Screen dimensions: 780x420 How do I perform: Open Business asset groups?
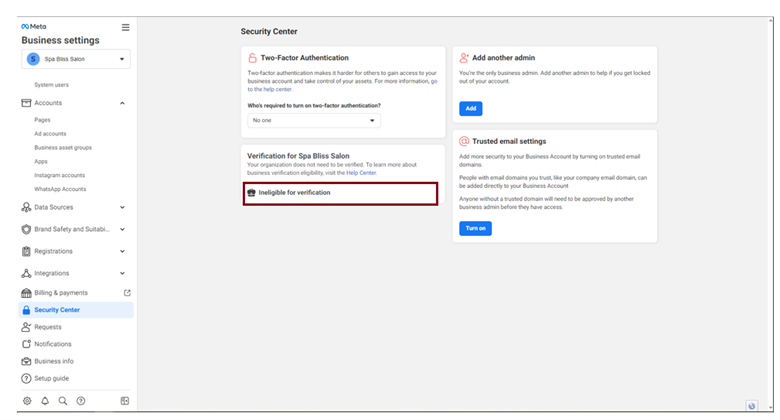pyautogui.click(x=63, y=148)
